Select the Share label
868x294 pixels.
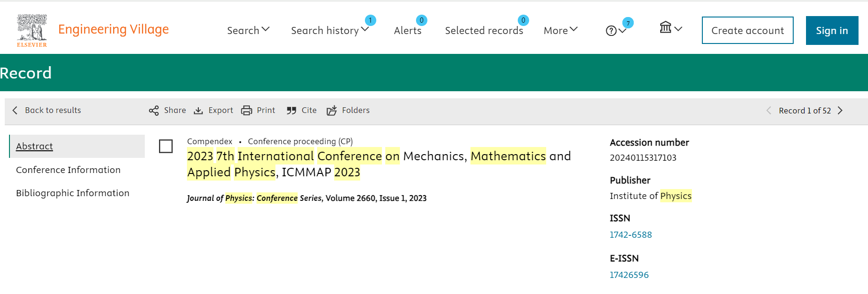coord(175,110)
